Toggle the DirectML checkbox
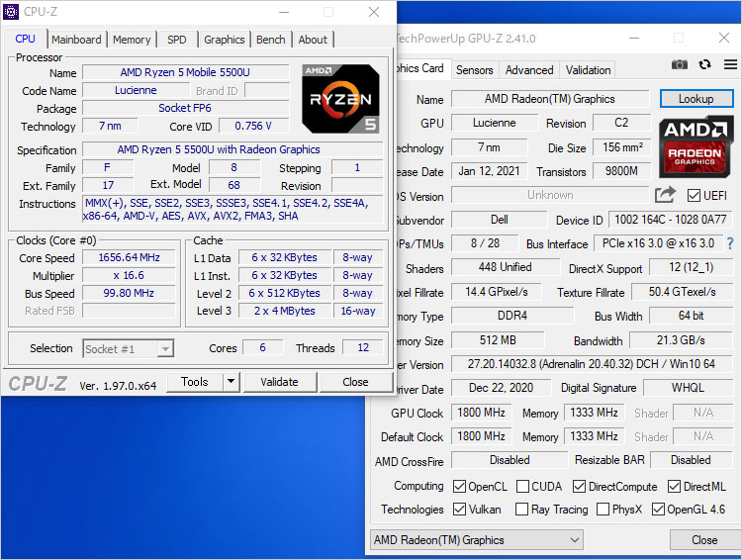Viewport: 742px width, 560px height. pyautogui.click(x=674, y=486)
